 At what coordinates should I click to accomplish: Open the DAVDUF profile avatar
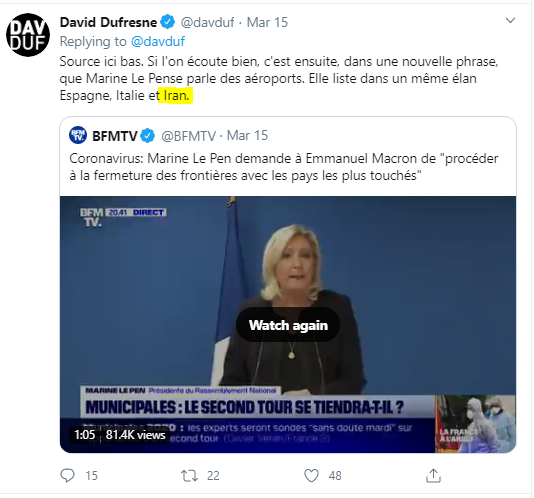(x=28, y=35)
